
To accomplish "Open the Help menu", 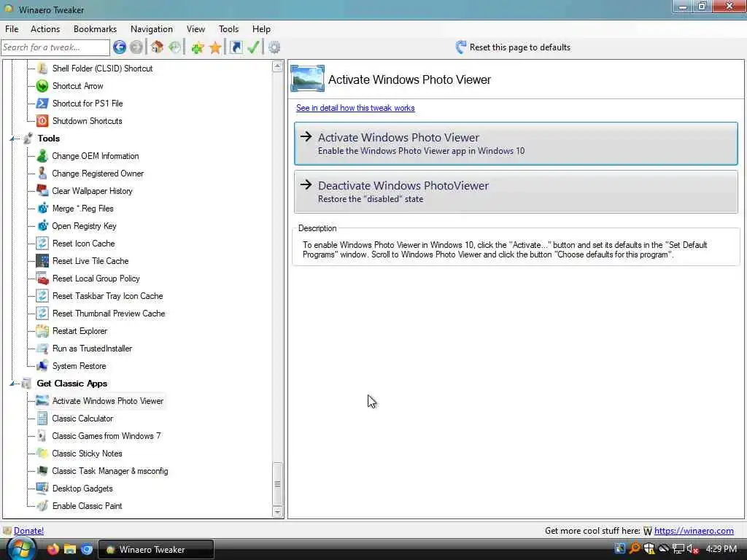I will [261, 29].
